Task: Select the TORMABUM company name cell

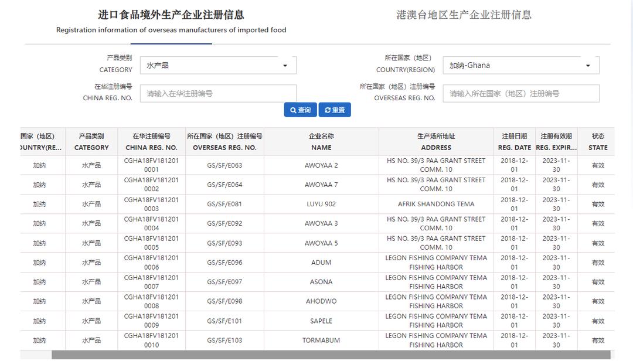Action: pos(321,341)
